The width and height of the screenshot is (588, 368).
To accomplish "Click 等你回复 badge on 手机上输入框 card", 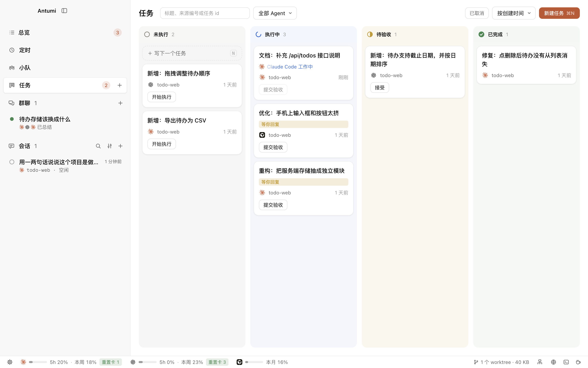I will tap(303, 124).
